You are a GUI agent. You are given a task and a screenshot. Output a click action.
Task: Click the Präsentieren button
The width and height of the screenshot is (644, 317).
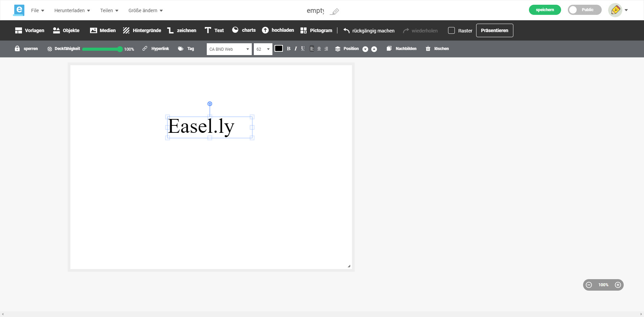coord(494,30)
